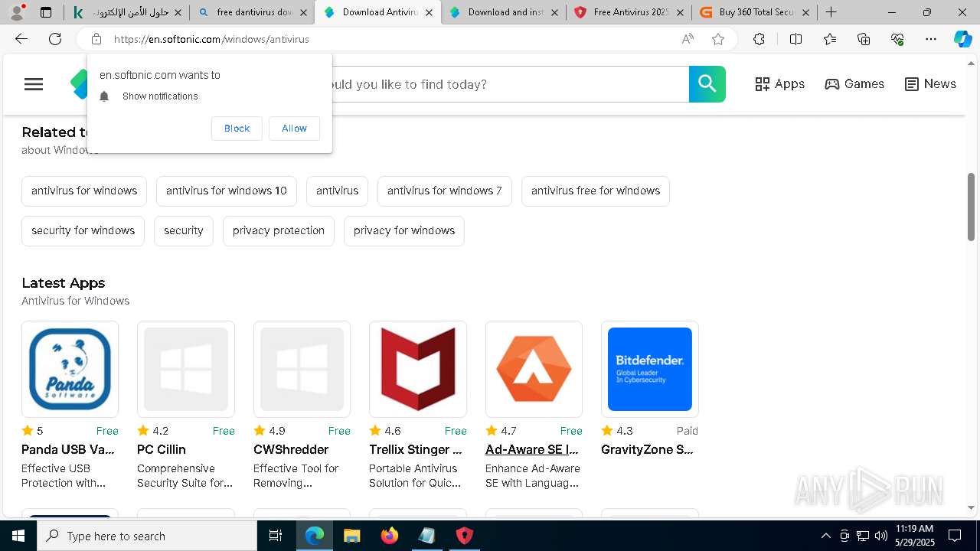The height and width of the screenshot is (551, 980).
Task: Select the antivirus for windows 10 tag
Action: point(227,191)
